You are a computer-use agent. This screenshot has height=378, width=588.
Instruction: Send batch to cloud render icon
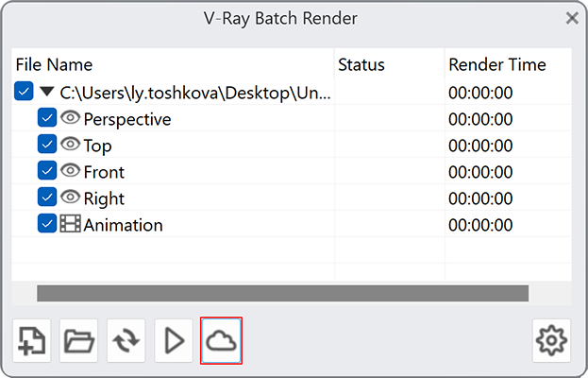[221, 341]
